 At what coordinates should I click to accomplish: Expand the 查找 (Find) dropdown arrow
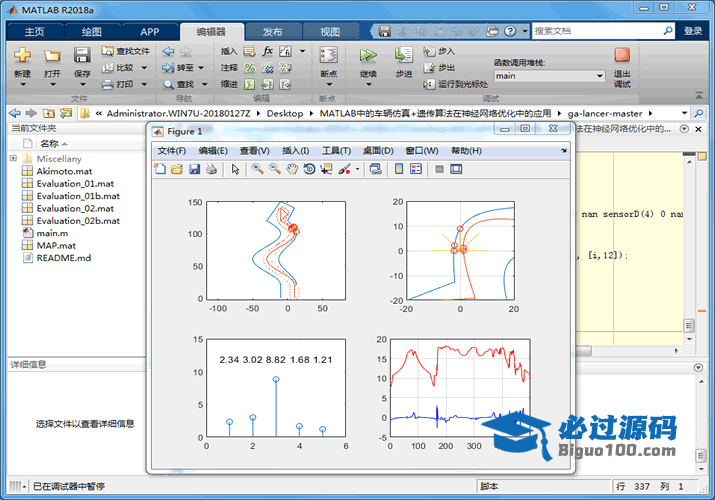(x=204, y=84)
